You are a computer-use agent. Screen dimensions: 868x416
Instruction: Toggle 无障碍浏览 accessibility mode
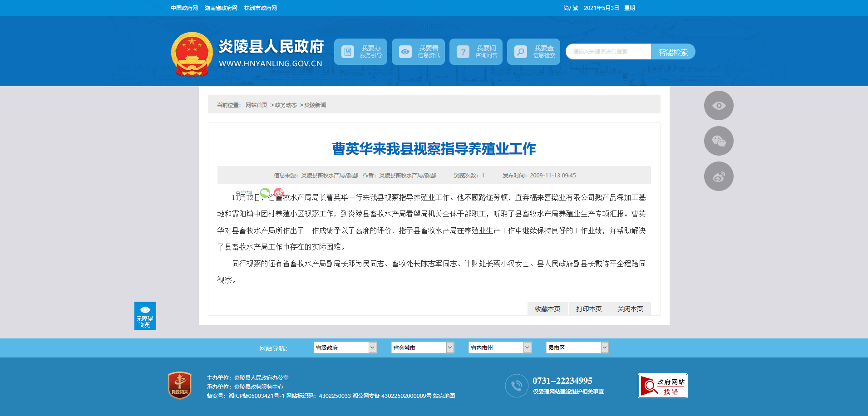click(145, 316)
